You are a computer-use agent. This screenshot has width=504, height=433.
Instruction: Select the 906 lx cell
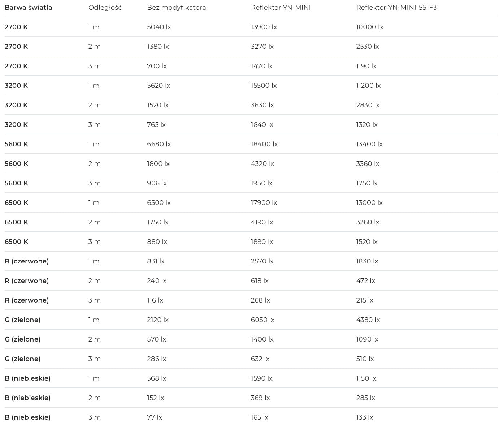pyautogui.click(x=157, y=183)
